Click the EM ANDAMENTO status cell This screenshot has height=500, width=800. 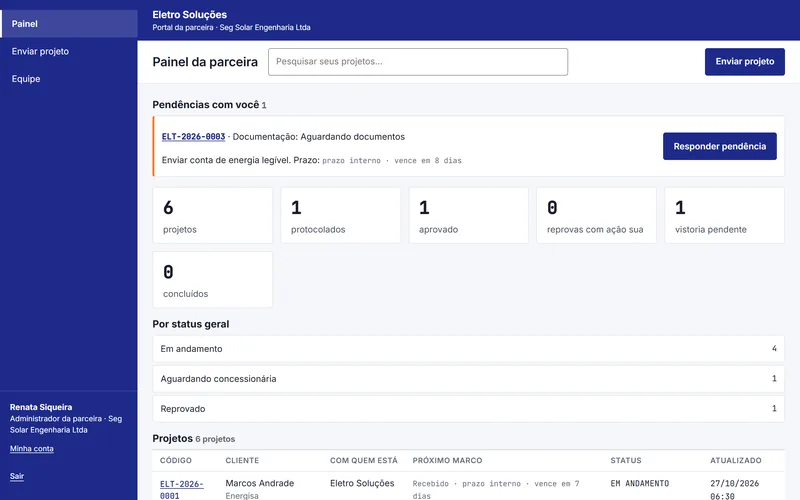point(640,483)
